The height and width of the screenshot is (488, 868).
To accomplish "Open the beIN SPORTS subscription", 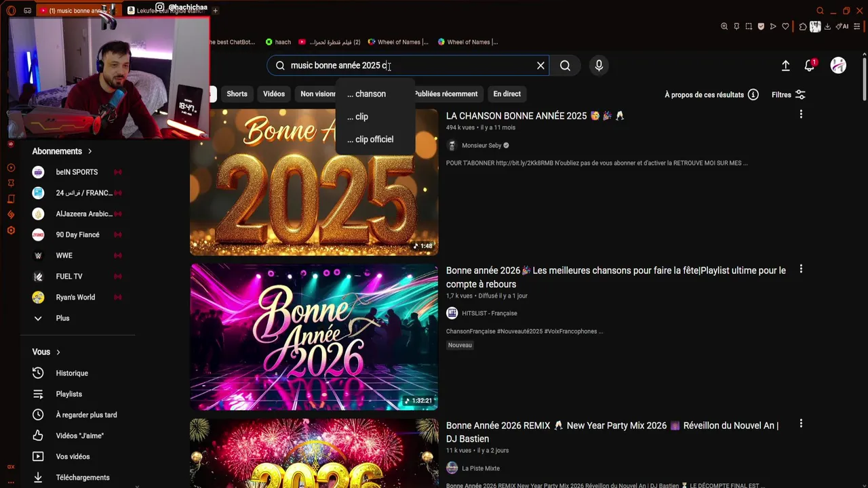I will pyautogui.click(x=77, y=172).
